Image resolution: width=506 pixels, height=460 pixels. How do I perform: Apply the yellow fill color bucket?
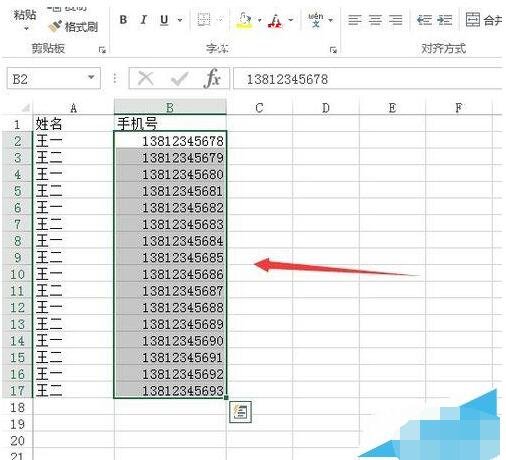tap(245, 20)
